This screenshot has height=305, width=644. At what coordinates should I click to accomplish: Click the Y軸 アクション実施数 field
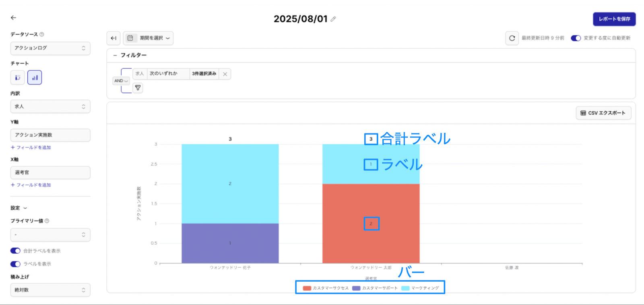[50, 135]
